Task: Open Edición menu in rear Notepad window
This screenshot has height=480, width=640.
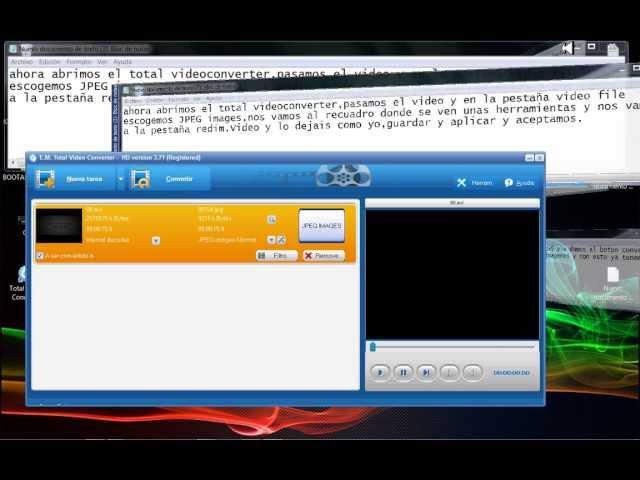Action: pos(49,62)
